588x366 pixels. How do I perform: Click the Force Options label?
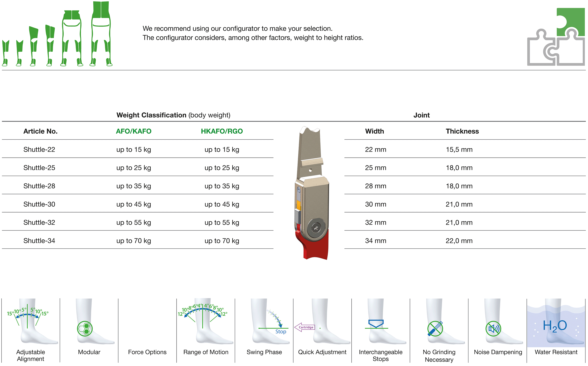147,352
